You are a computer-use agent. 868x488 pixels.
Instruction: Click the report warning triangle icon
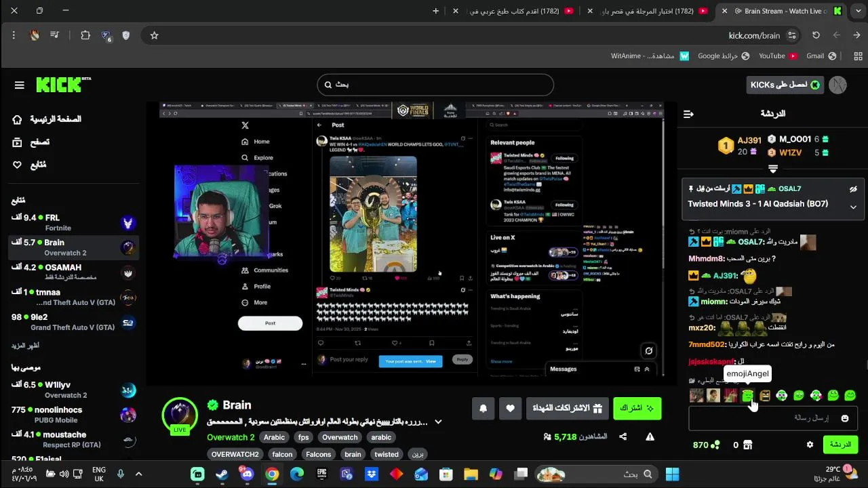coord(650,436)
